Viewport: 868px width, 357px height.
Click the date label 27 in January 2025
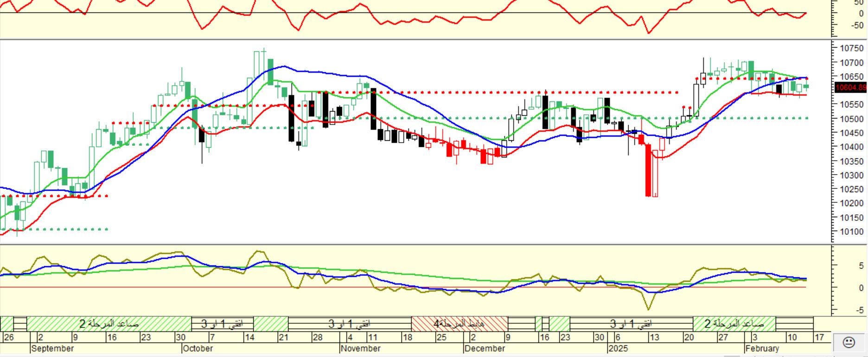pos(723,337)
